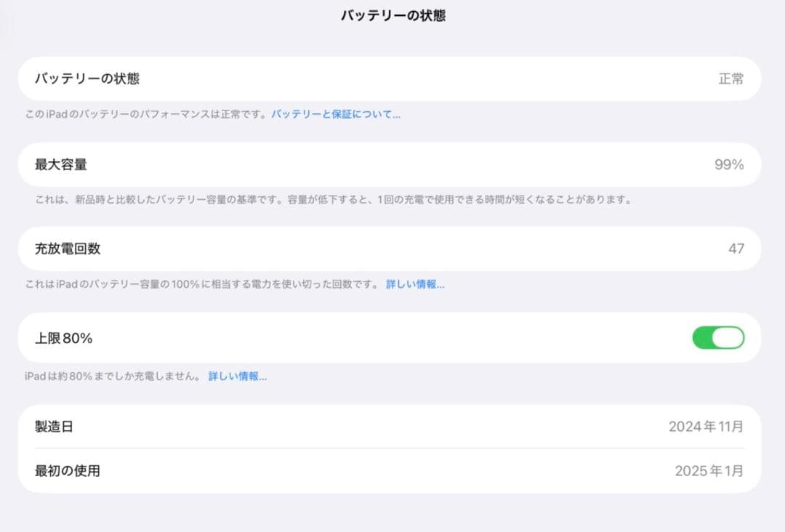Viewport: 785px width, 532px height.
Task: Click the 2024年11月 manufacture date value
Action: click(x=705, y=427)
